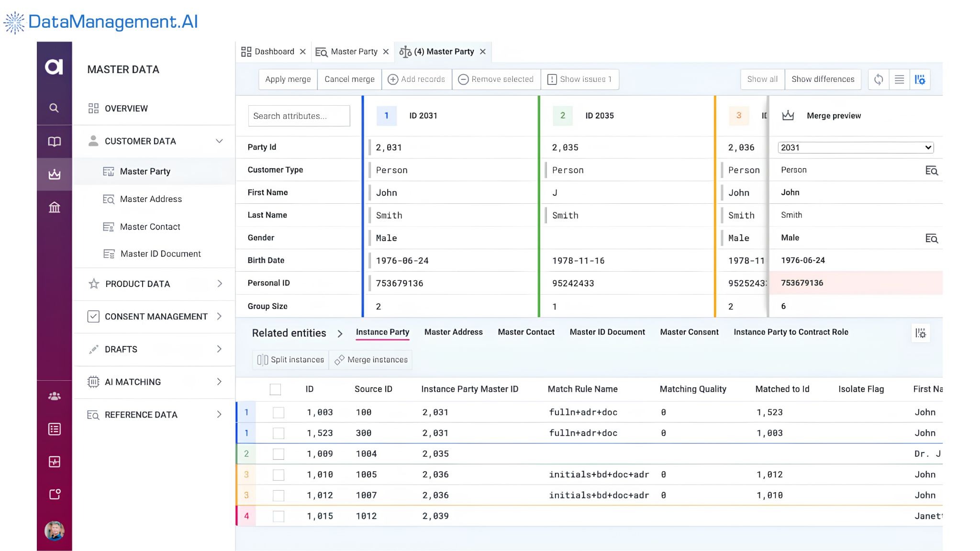Open the Master Contact related tab

[526, 332]
